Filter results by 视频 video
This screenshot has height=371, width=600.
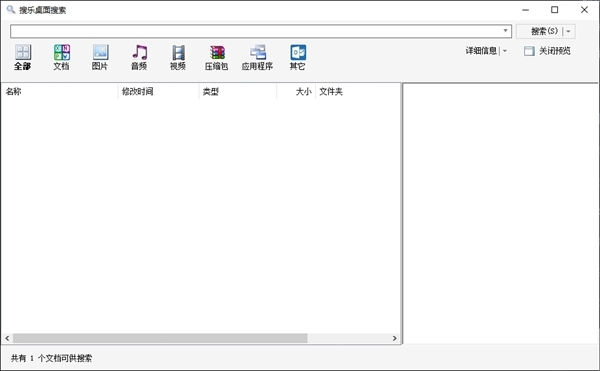178,57
